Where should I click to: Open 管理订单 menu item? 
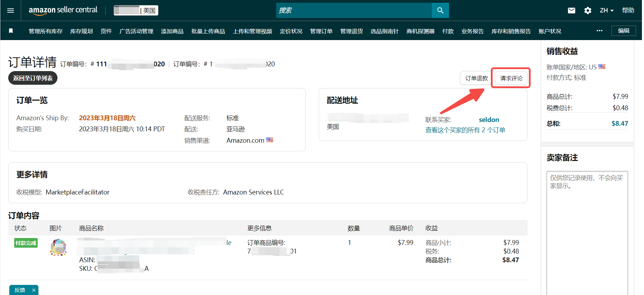pos(321,31)
